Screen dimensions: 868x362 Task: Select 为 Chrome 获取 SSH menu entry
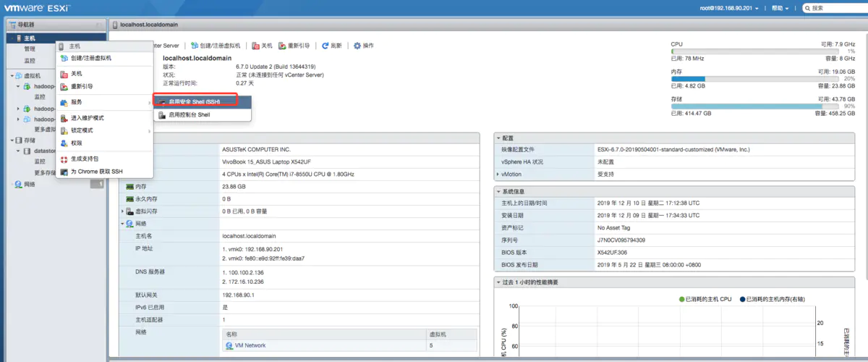click(x=104, y=172)
